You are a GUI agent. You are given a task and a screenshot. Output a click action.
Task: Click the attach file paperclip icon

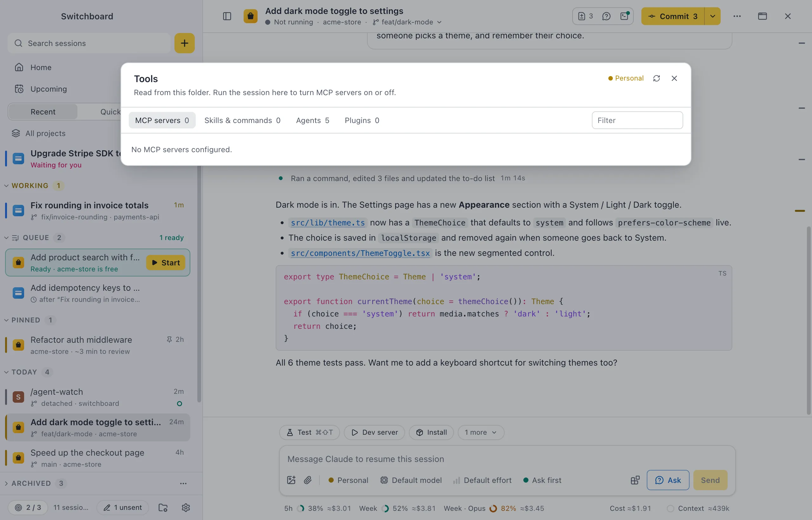308,480
